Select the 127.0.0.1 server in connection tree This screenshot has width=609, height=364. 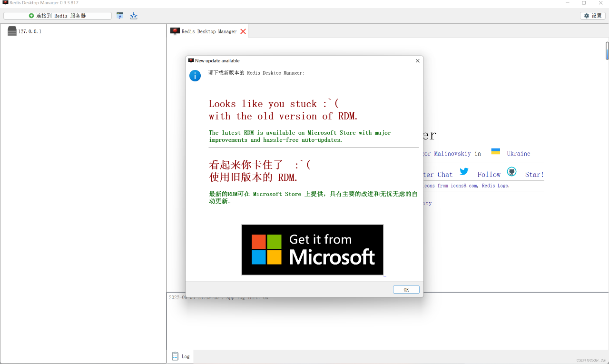(29, 31)
